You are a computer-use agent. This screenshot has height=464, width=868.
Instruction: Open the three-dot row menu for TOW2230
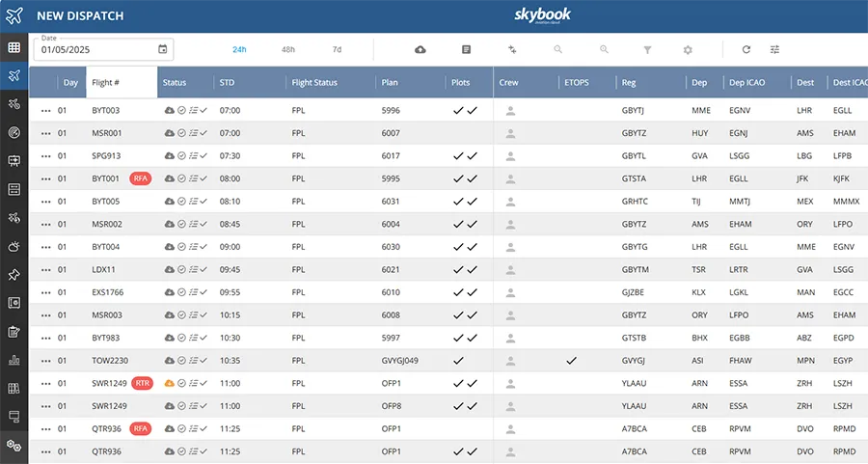(x=46, y=361)
